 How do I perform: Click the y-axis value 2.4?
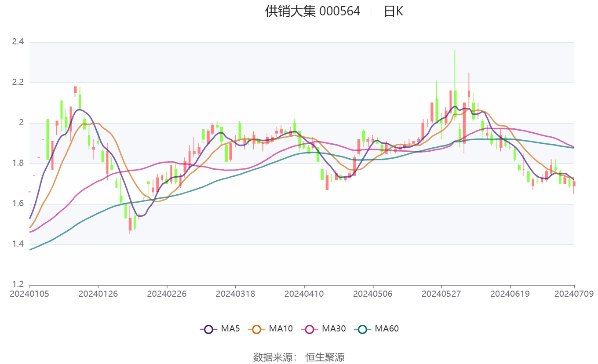(x=18, y=42)
